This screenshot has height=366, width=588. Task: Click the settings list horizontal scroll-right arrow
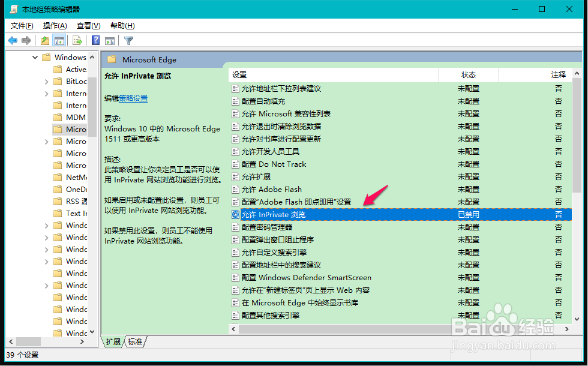pyautogui.click(x=567, y=329)
